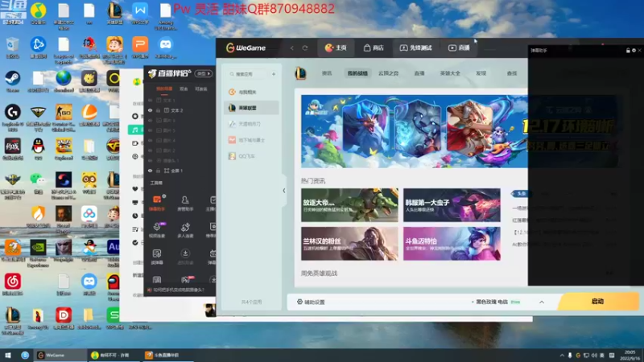
Task: Open 弹幕助手 tool in streaming companion
Action: (x=157, y=204)
